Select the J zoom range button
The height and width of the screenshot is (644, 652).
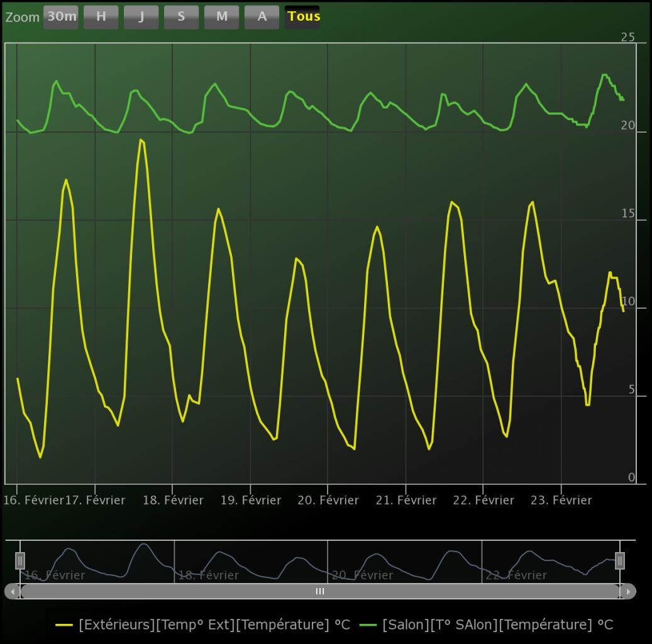click(x=141, y=16)
